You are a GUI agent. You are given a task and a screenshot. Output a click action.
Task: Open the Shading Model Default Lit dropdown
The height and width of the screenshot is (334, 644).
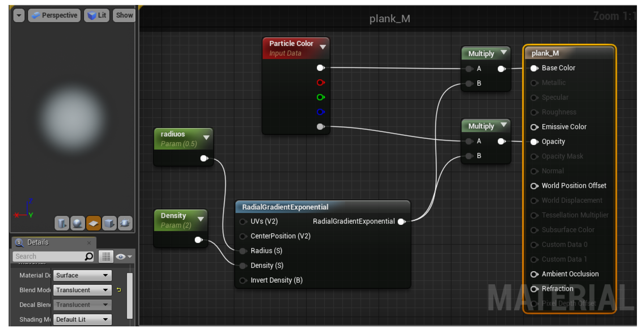point(82,319)
